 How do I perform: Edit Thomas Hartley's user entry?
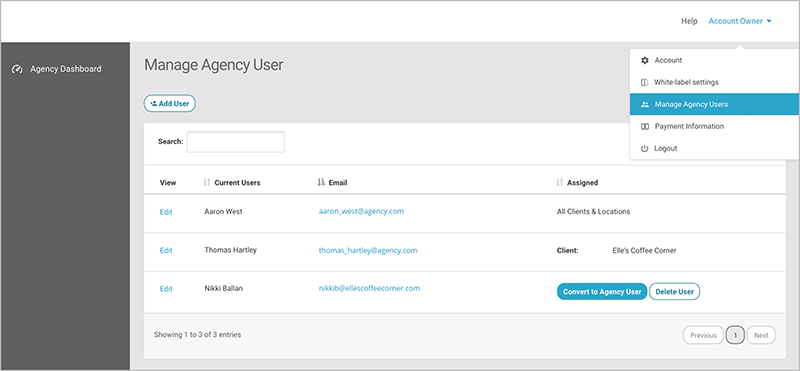[x=166, y=251]
